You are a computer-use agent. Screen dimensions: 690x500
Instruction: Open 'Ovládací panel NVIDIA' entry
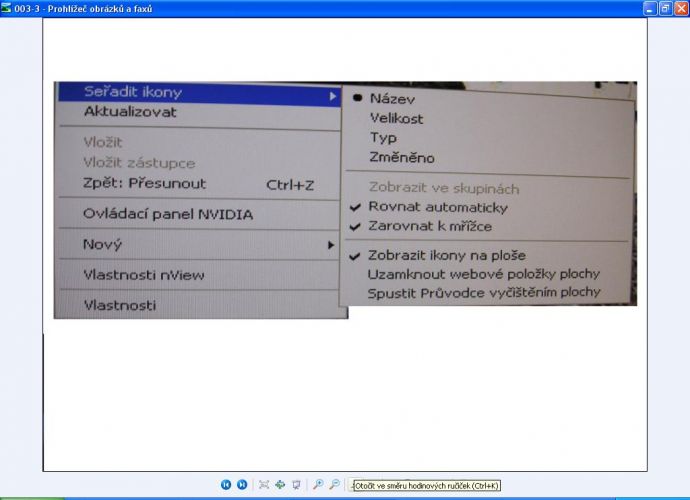click(168, 214)
